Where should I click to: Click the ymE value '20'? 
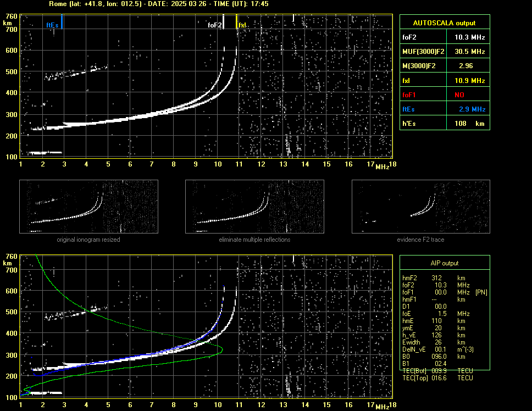pos(438,328)
